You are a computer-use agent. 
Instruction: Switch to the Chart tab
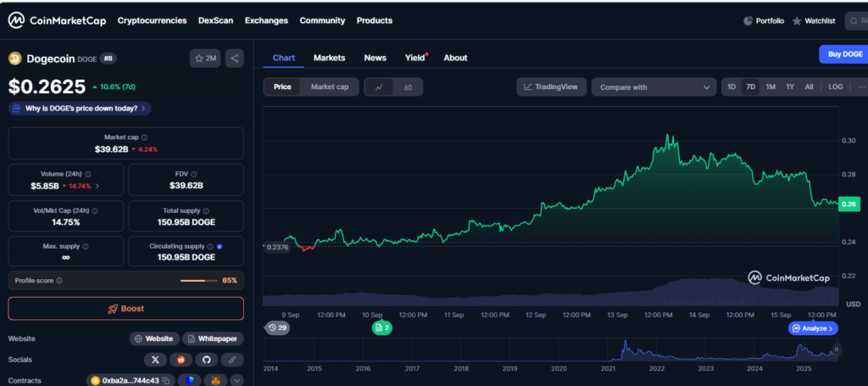point(283,58)
